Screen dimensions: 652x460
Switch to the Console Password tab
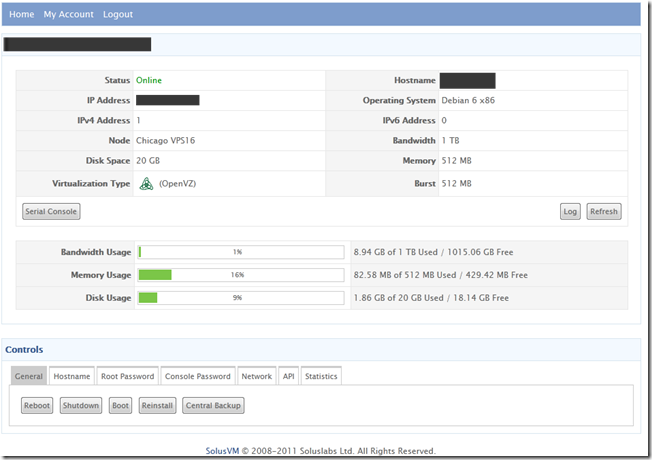[x=198, y=376]
